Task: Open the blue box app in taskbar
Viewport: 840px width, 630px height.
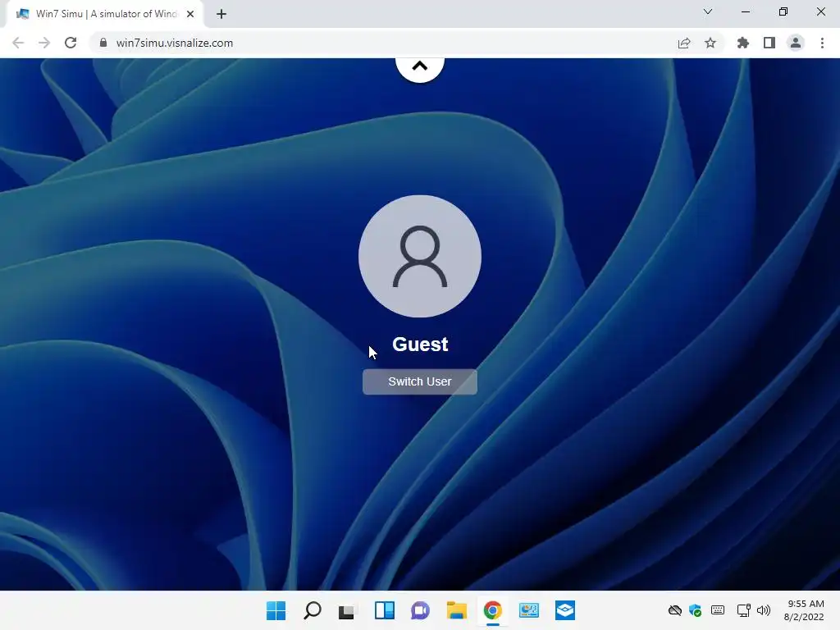Action: tap(565, 610)
